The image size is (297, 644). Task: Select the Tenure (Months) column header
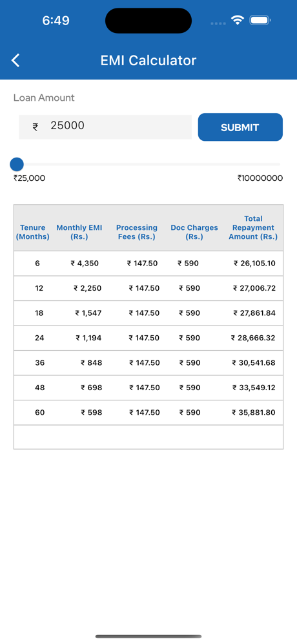coord(32,232)
